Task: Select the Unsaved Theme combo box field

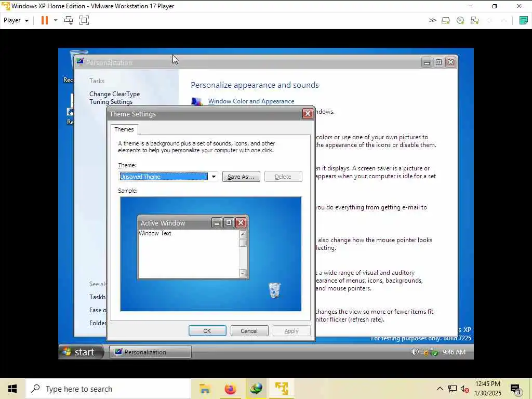Action: click(164, 177)
